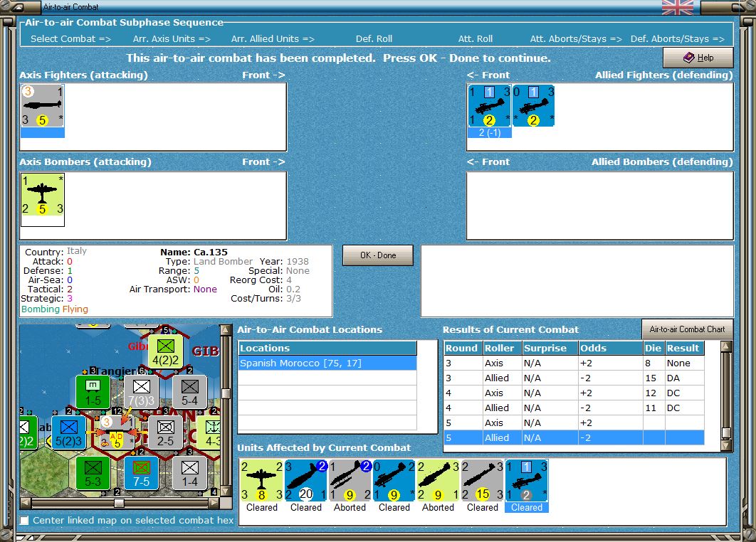The height and width of the screenshot is (542, 756).
Task: Click scroll up arrow of results table
Action: coord(726,346)
